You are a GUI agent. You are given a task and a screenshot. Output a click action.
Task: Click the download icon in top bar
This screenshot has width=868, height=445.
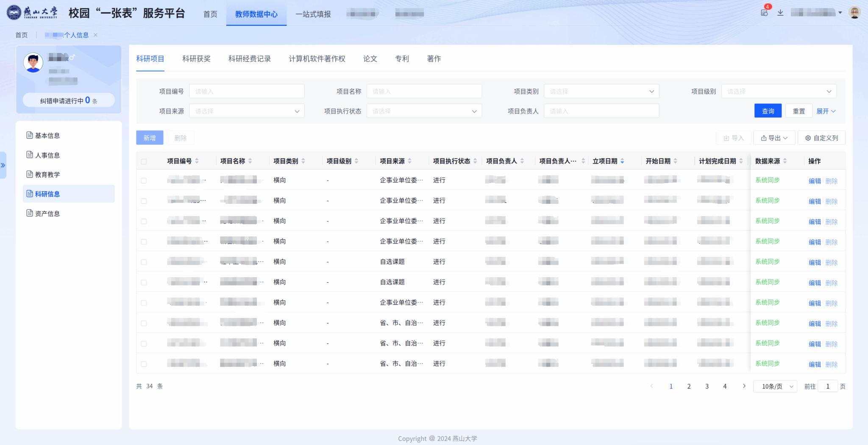coord(780,13)
